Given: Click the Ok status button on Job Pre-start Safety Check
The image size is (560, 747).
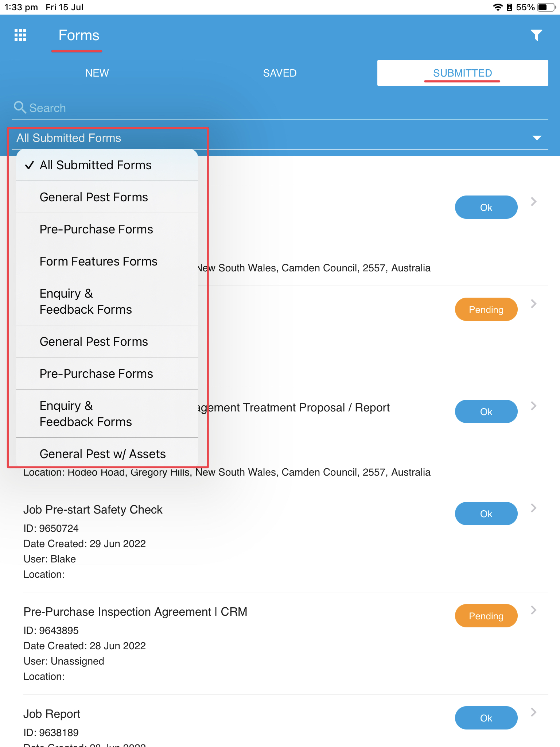Looking at the screenshot, I should (486, 513).
